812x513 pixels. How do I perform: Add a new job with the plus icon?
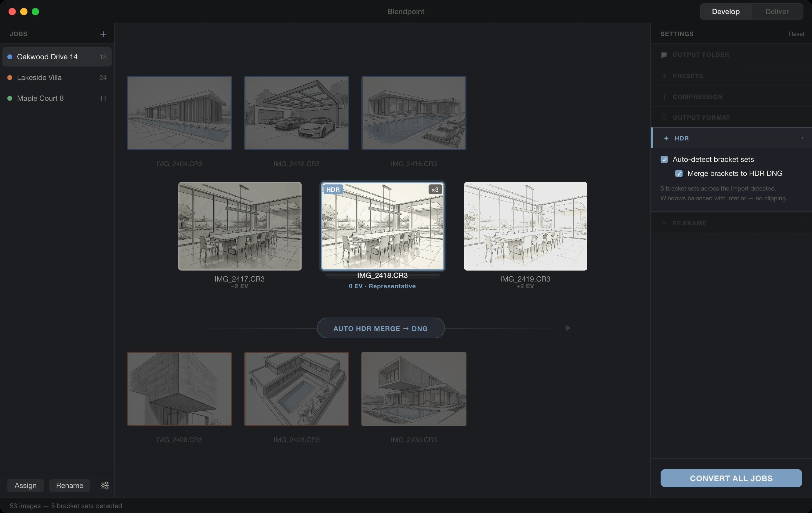click(103, 34)
